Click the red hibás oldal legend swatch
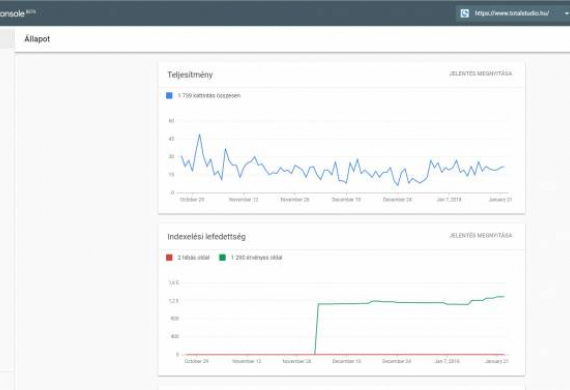Image resolution: width=570 pixels, height=390 pixels. (169, 258)
